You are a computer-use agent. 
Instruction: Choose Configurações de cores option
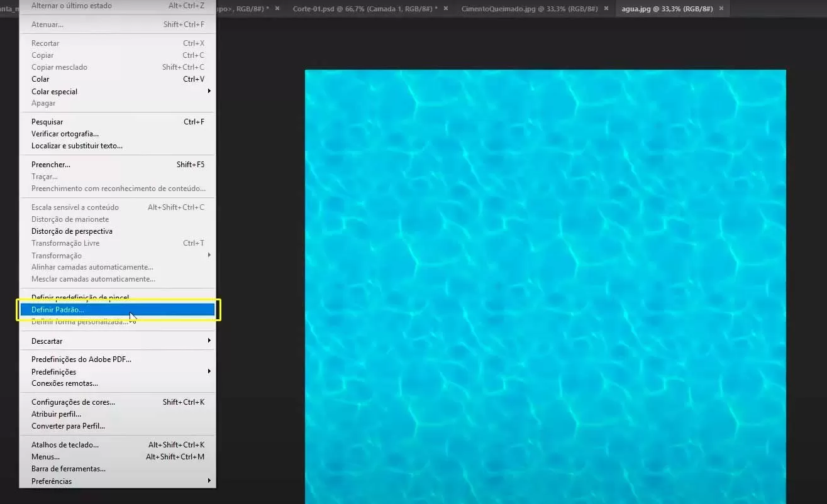(73, 402)
